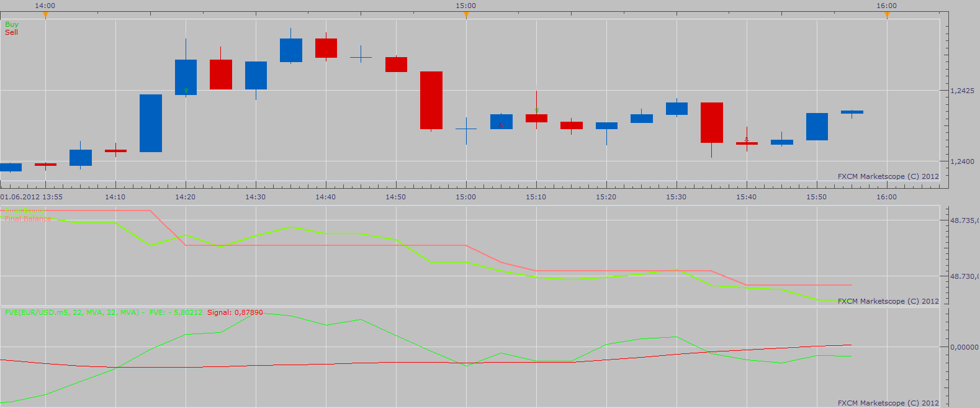Select the green FVE oscillator line
This screenshot has height=408, width=980.
[x=396, y=335]
